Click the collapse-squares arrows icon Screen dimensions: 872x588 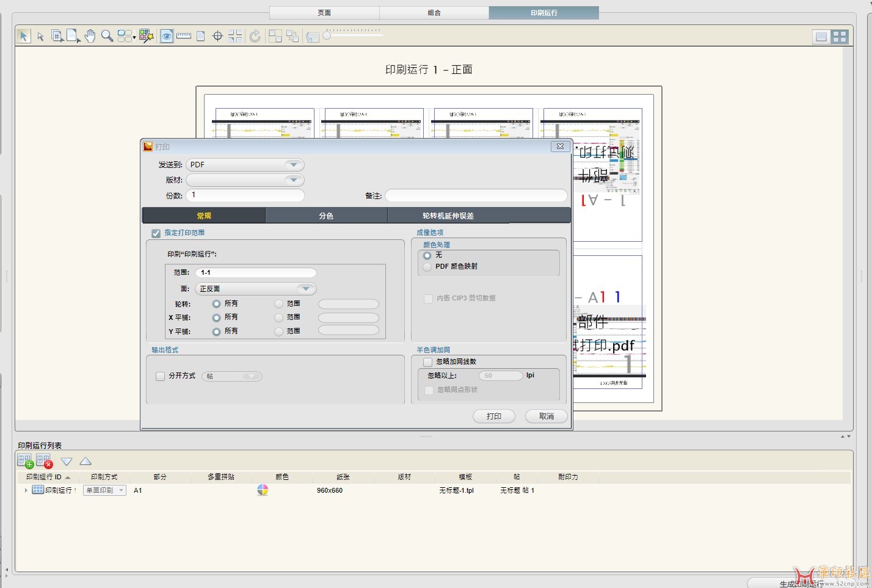coord(292,36)
